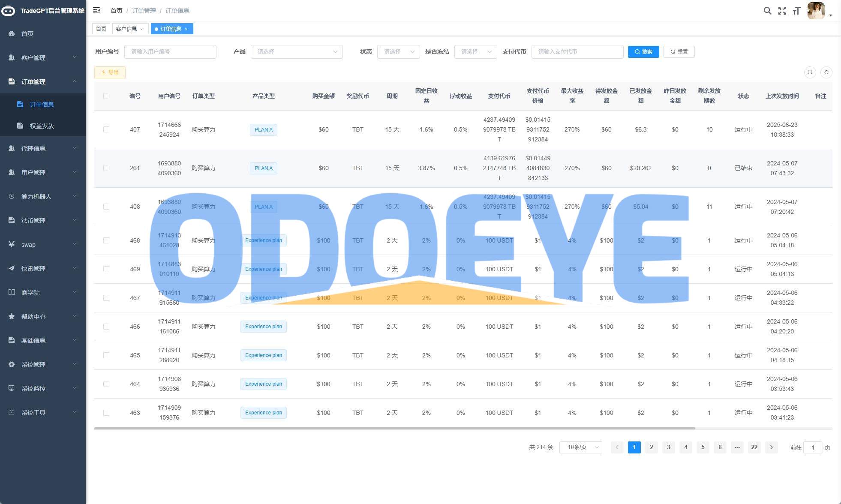Image resolution: width=841 pixels, height=504 pixels.
Task: Click the font size adjustment icon
Action: 796,11
